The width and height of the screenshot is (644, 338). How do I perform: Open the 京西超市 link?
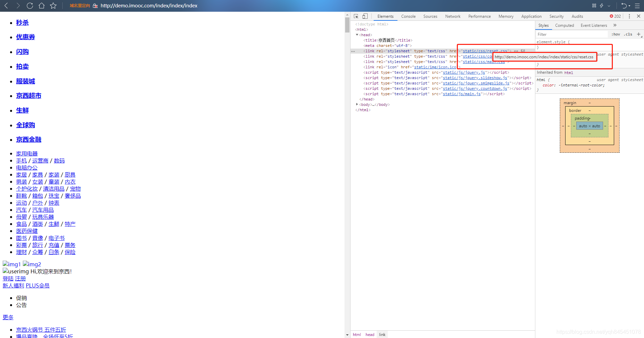click(29, 95)
